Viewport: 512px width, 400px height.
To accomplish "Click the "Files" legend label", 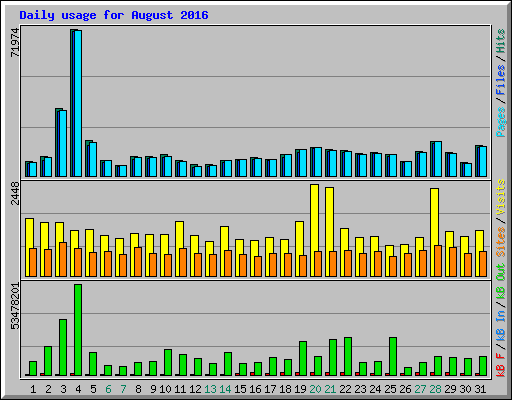I will (x=501, y=80).
